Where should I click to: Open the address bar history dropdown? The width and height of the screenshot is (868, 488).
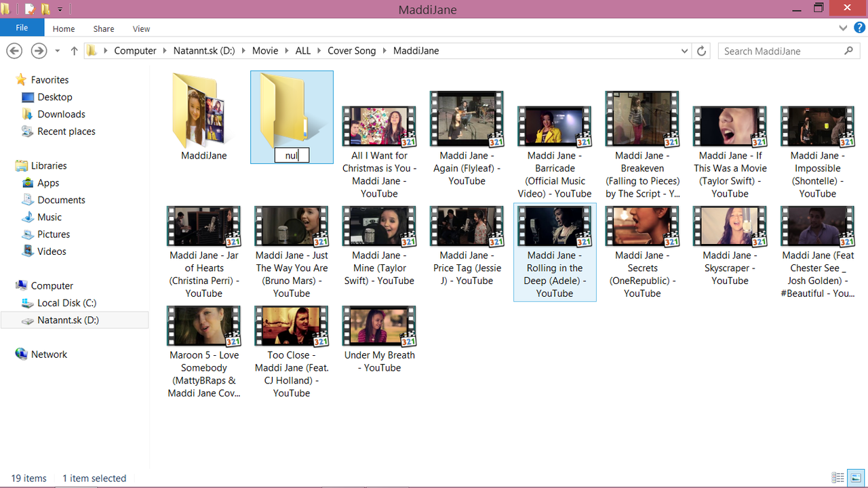pos(685,51)
